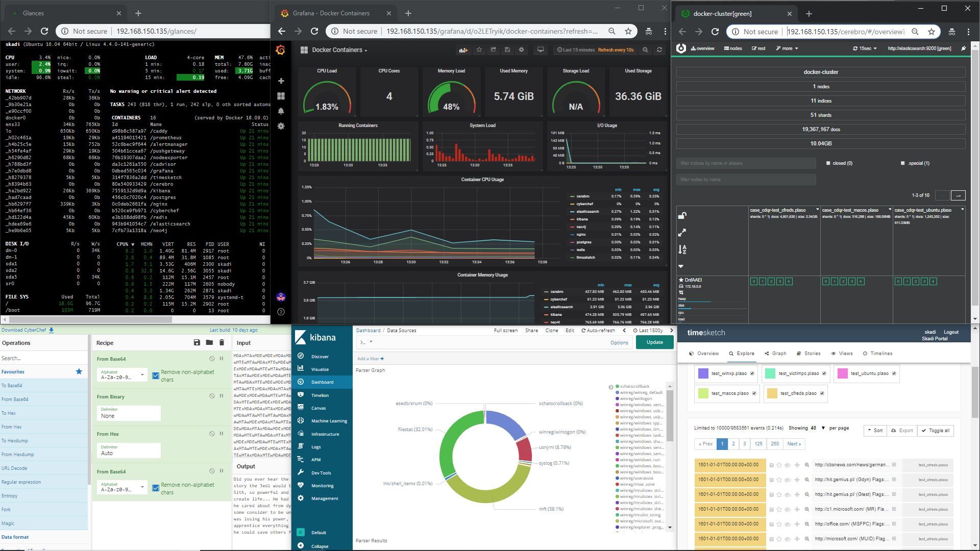Open From Hex Delimiter Auto dropdown
This screenshot has width=980, height=551.
[x=128, y=450]
